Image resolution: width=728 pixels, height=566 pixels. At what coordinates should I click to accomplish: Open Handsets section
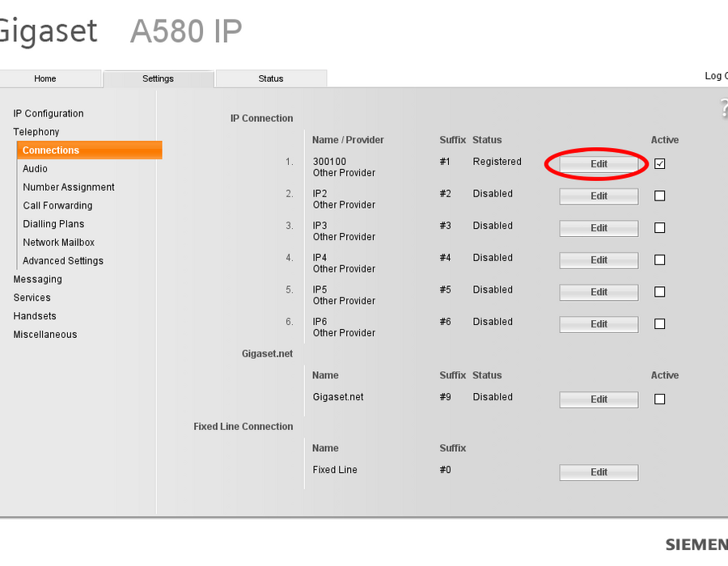(x=34, y=316)
